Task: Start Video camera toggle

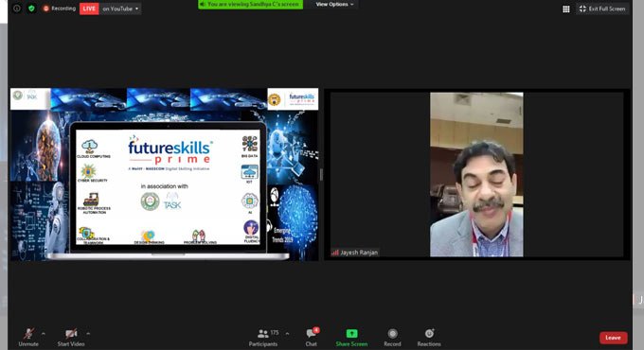Action: pyautogui.click(x=71, y=338)
